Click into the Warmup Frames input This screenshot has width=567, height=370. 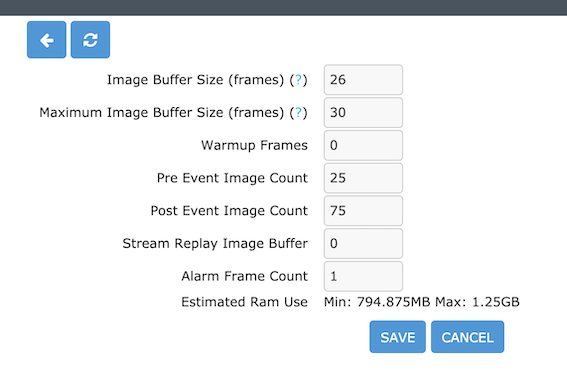(363, 145)
